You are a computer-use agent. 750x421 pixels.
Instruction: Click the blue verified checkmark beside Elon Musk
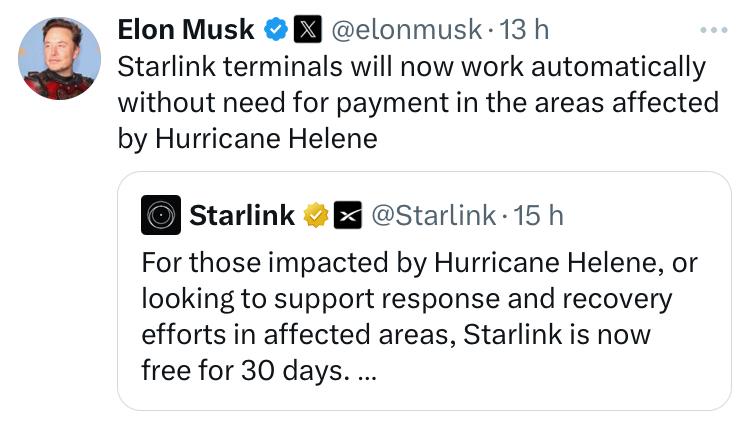click(x=276, y=29)
